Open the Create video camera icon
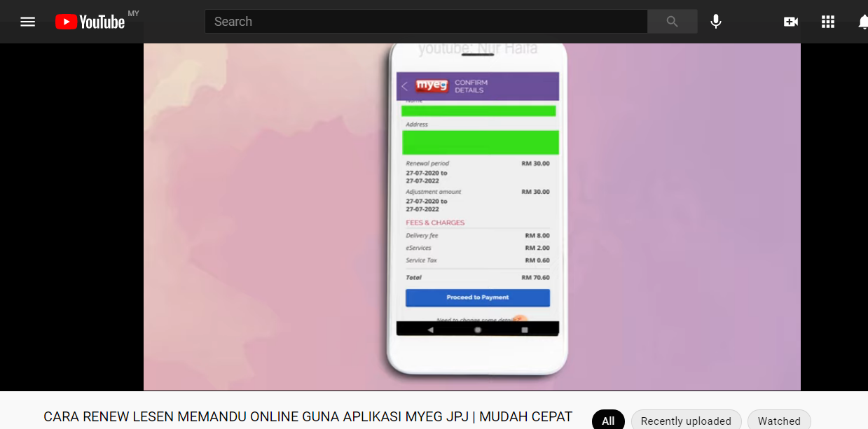This screenshot has width=868, height=429. (791, 22)
